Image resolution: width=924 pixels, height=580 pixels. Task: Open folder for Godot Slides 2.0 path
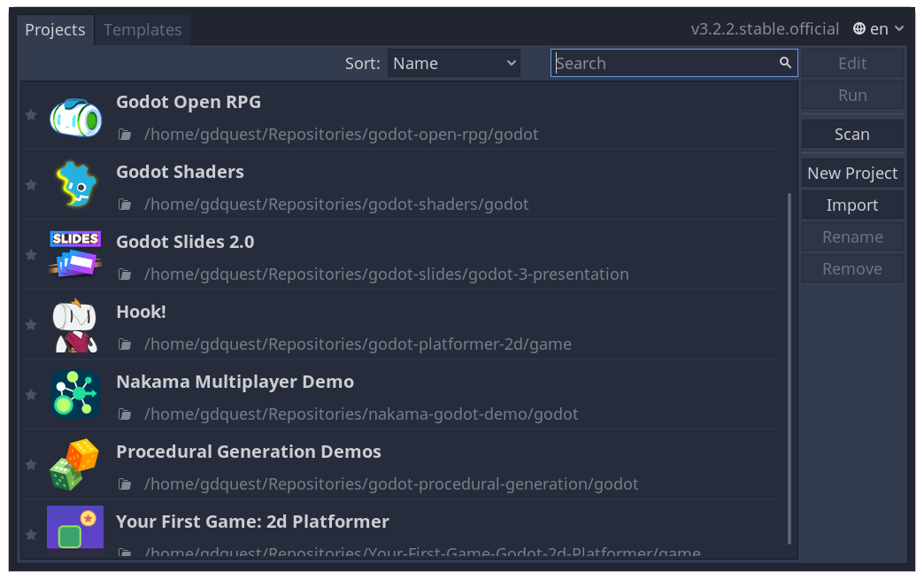pos(124,275)
